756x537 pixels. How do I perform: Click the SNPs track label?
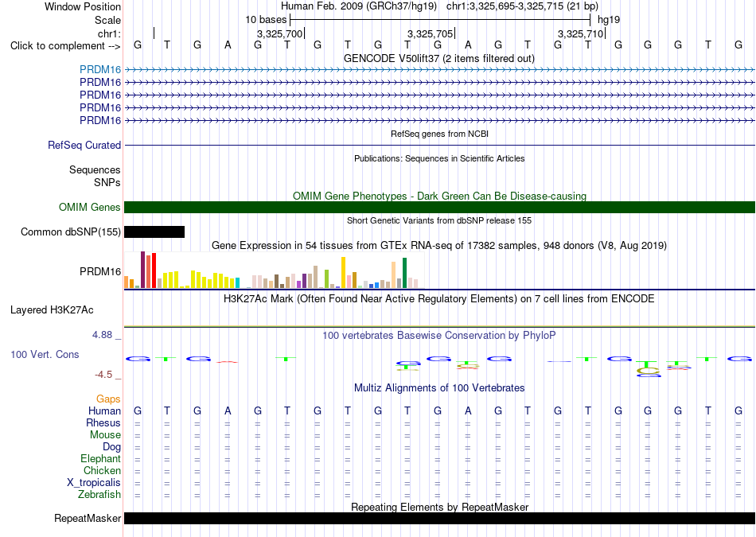pos(107,183)
